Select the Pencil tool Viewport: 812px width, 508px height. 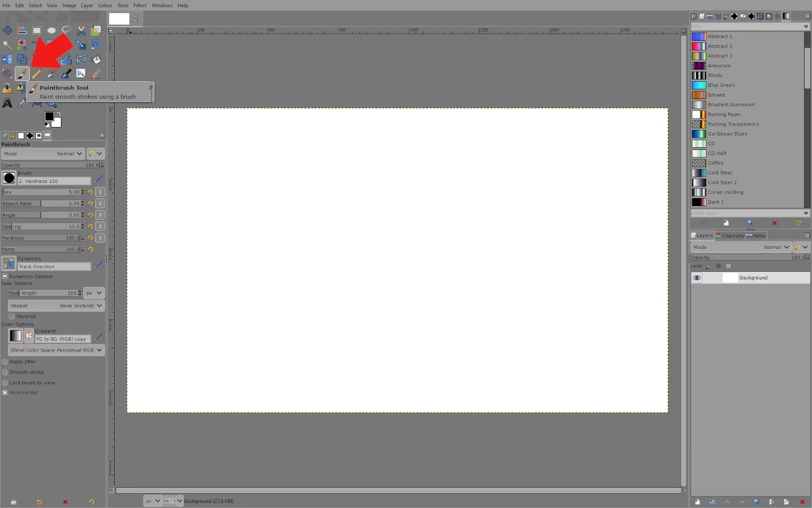coord(36,73)
